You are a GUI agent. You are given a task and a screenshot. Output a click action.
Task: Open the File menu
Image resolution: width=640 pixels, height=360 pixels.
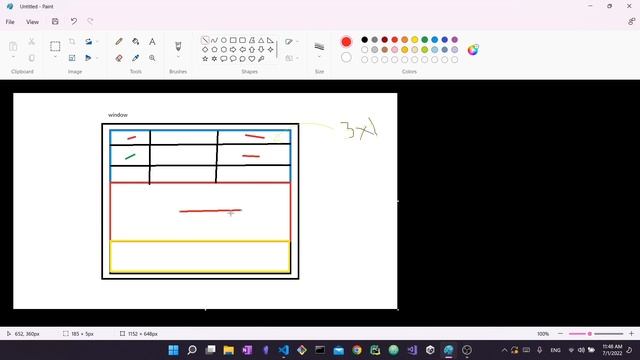click(x=10, y=22)
